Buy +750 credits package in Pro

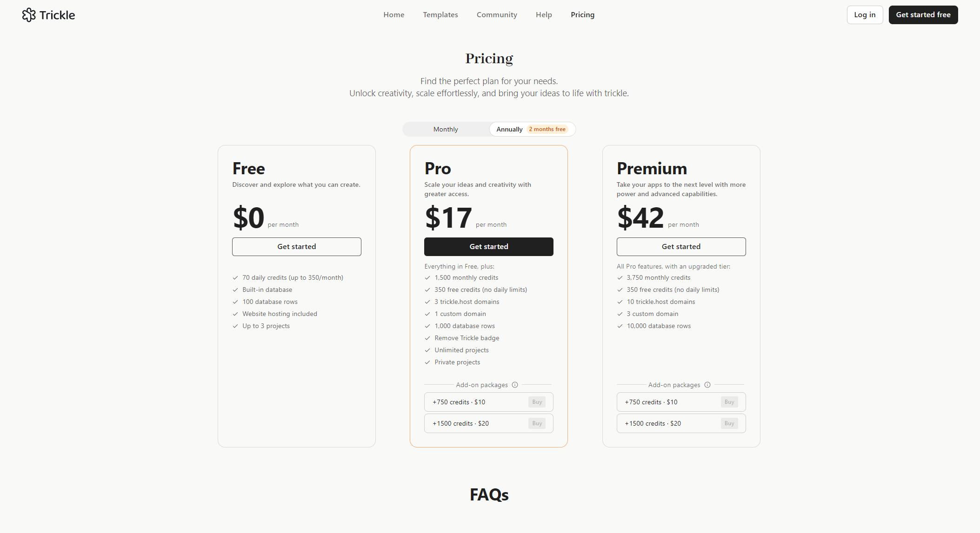click(x=537, y=402)
